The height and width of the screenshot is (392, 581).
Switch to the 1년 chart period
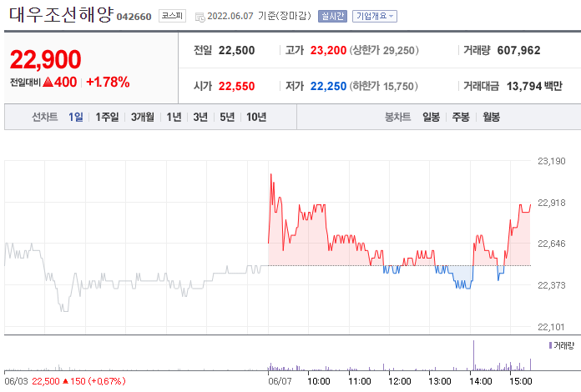point(174,117)
